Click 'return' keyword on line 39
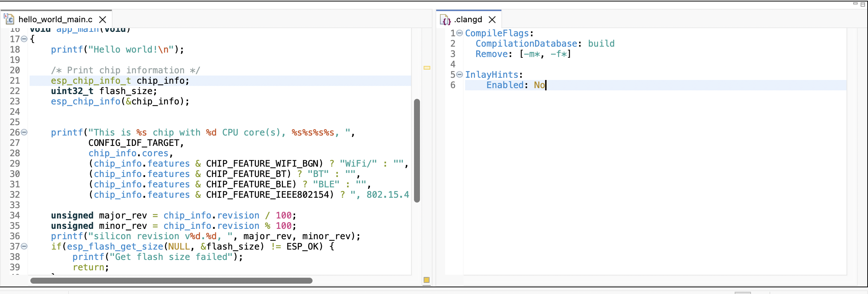The height and width of the screenshot is (294, 868). tap(89, 267)
